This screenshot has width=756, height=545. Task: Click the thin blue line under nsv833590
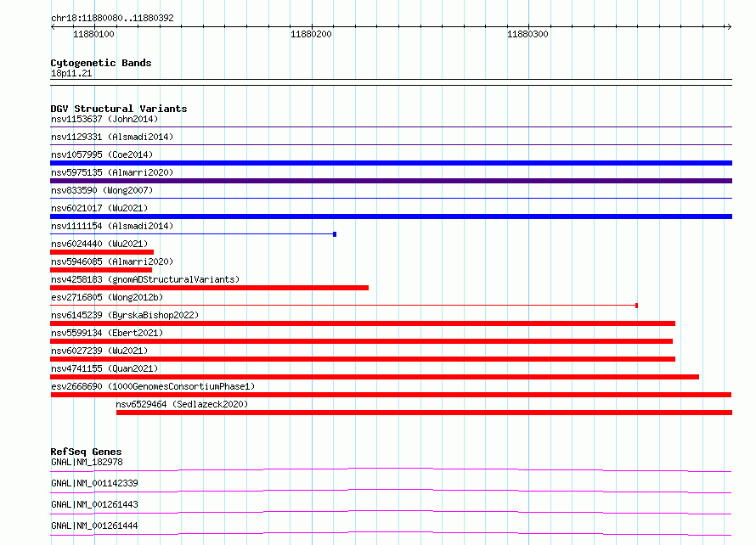coord(391,198)
